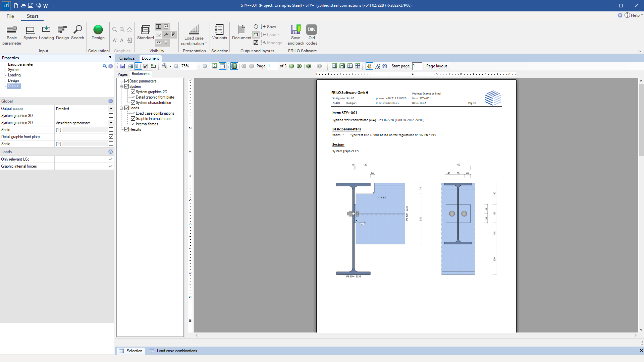This screenshot has height=362, width=644.
Task: Select the Bookmarks tab
Action: [141, 74]
